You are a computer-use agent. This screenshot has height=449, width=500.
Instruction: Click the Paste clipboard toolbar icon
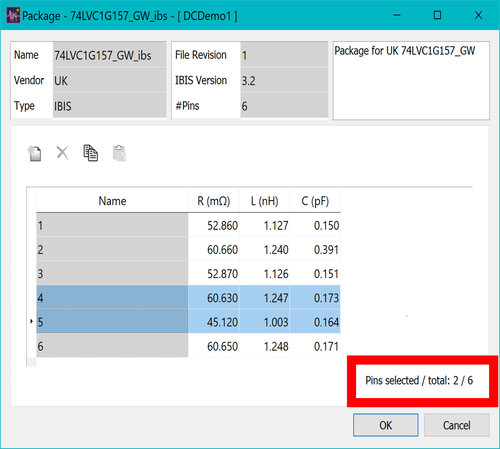pos(119,153)
